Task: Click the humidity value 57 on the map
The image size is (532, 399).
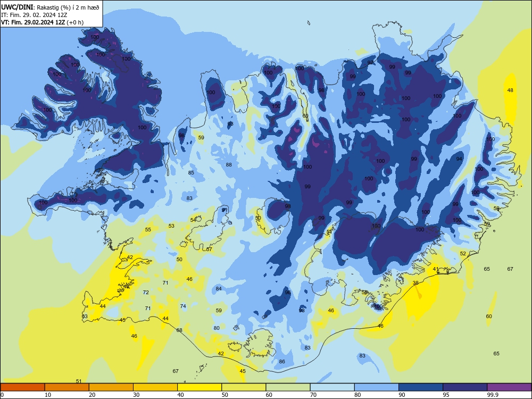Action: [209, 250]
